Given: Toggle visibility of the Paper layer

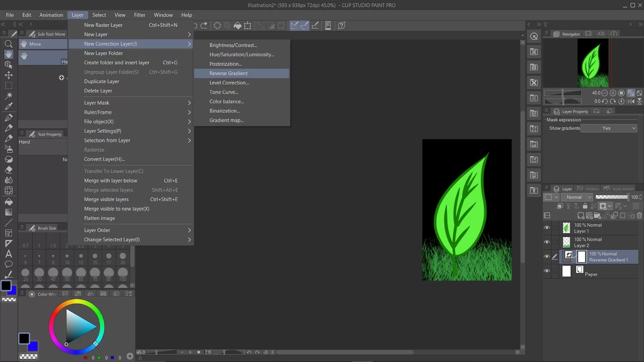Looking at the screenshot, I should [547, 271].
